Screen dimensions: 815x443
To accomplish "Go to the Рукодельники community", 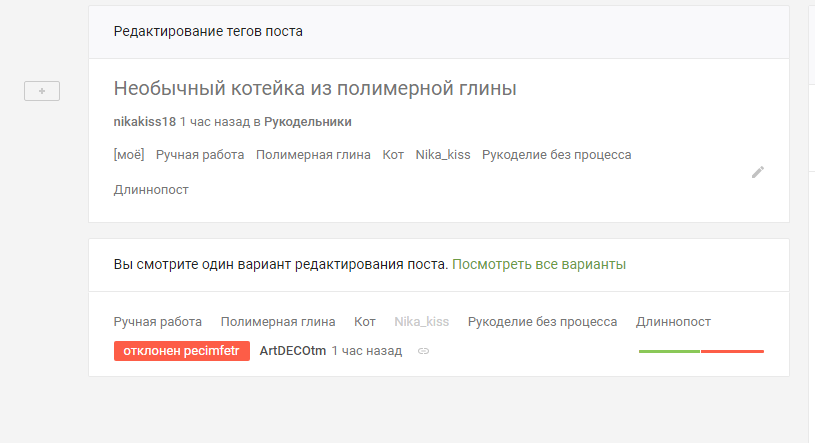I will pos(307,122).
